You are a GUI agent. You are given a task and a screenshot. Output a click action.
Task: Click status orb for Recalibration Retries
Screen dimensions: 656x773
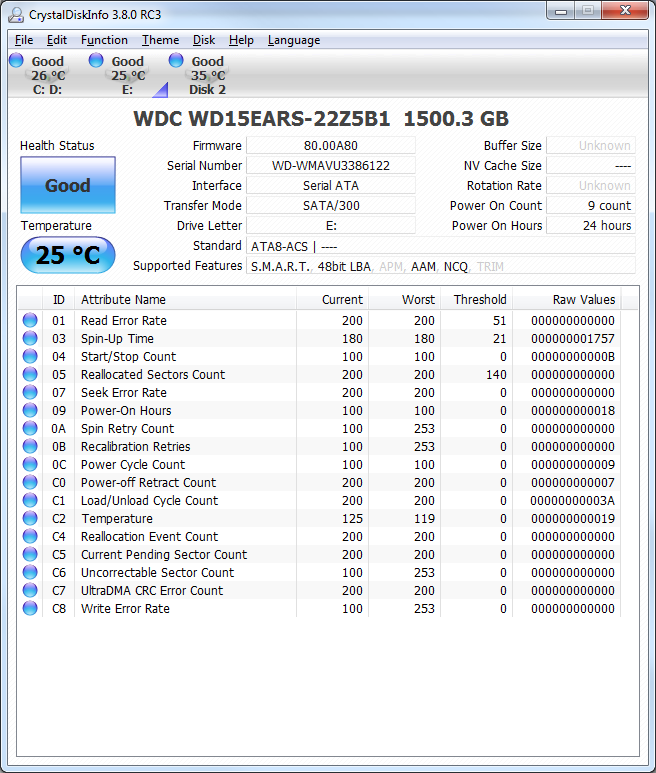coord(30,446)
